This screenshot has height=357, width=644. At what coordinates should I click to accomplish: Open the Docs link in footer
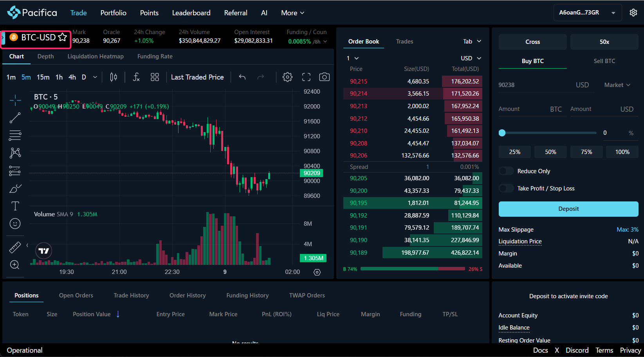(x=540, y=350)
